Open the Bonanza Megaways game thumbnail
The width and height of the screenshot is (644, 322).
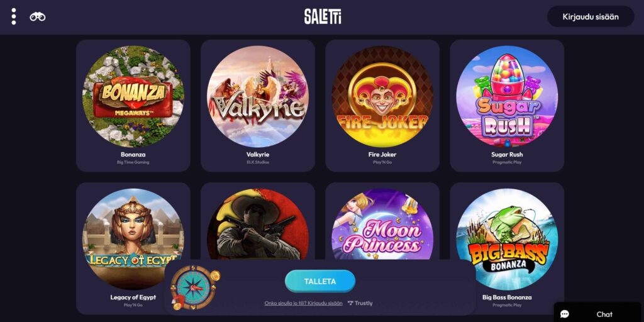(133, 96)
